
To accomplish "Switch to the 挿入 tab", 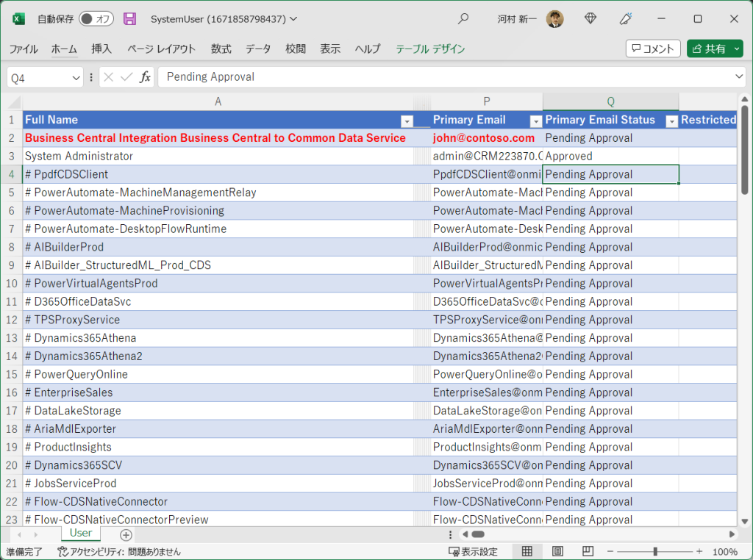I will click(x=101, y=49).
